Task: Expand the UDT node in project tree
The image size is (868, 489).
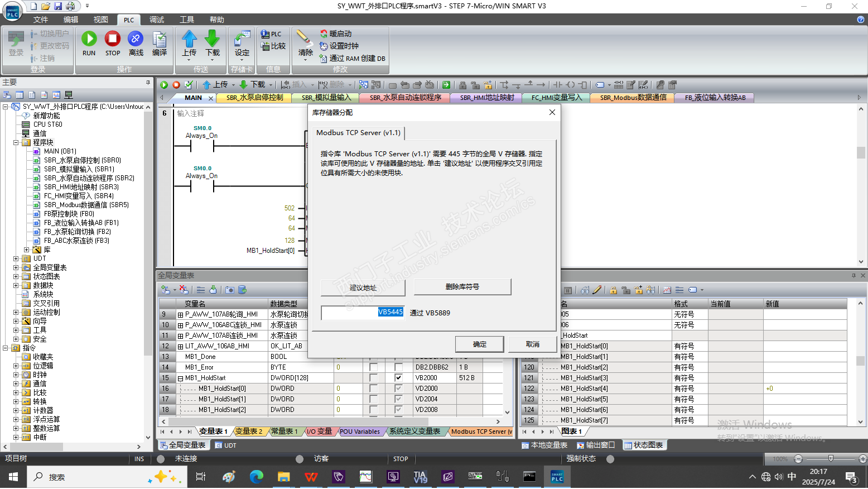Action: click(x=16, y=258)
